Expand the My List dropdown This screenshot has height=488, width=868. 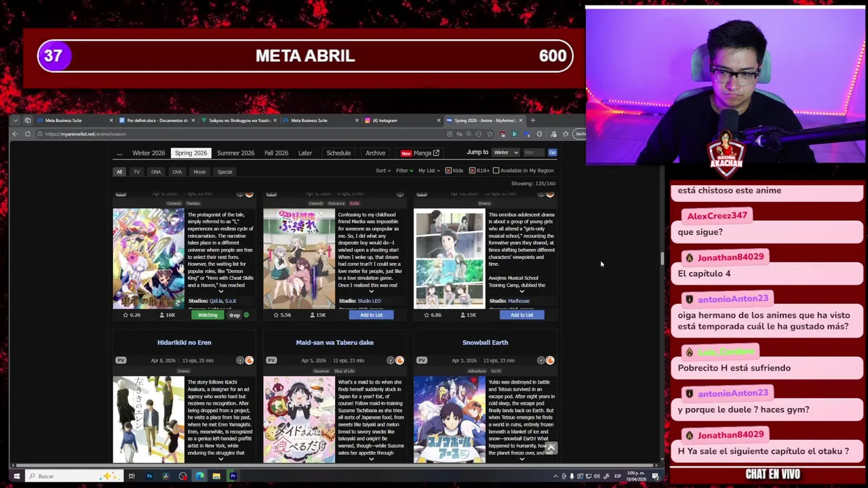click(x=429, y=171)
